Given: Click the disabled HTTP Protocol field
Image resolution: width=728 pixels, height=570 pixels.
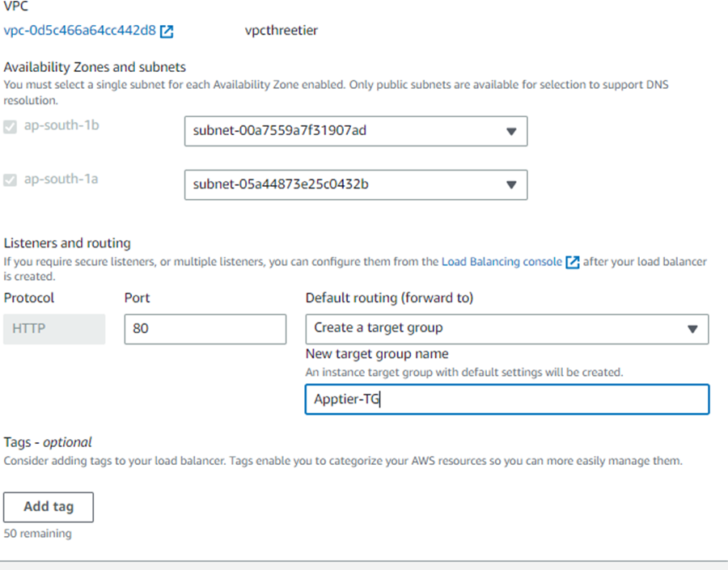Looking at the screenshot, I should pyautogui.click(x=54, y=329).
